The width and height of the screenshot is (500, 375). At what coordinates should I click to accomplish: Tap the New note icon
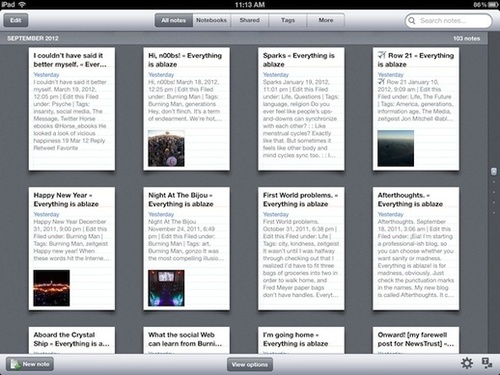click(x=15, y=364)
